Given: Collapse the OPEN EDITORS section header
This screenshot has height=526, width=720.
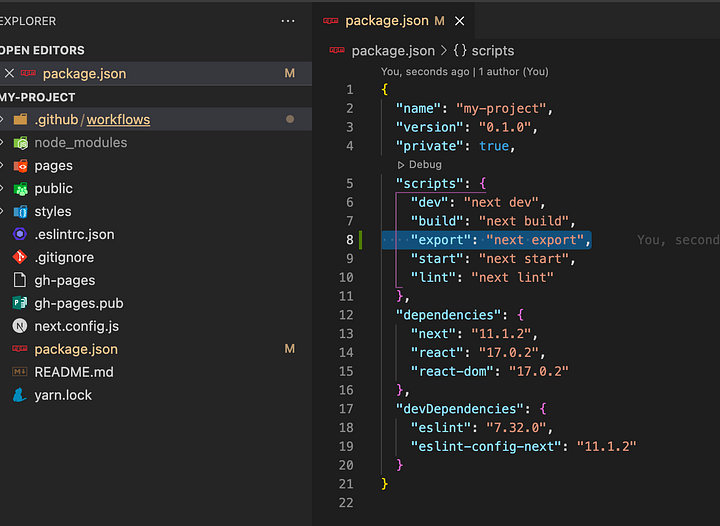Looking at the screenshot, I should tap(42, 50).
